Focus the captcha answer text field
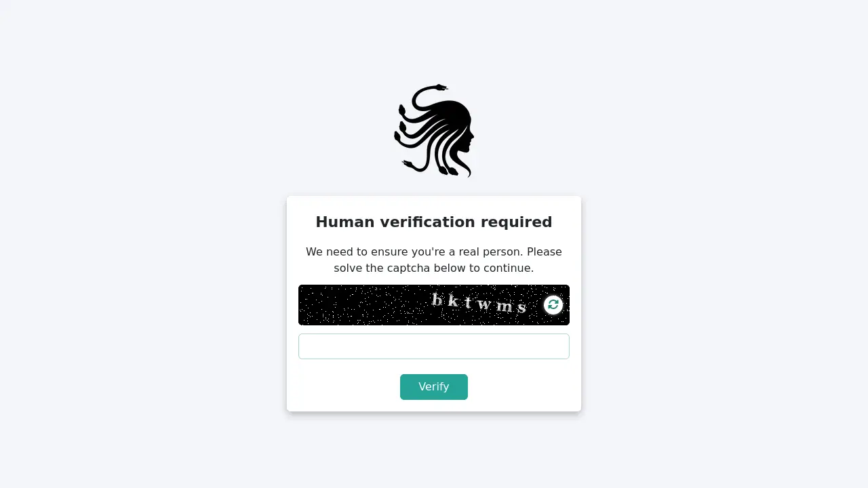The height and width of the screenshot is (488, 868). coord(434,346)
